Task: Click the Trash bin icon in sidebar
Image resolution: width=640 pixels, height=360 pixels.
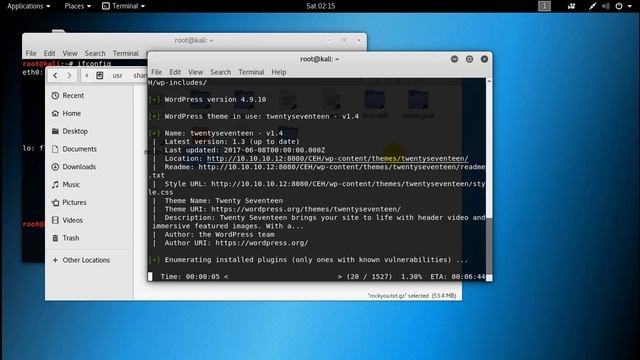Action: [x=55, y=238]
